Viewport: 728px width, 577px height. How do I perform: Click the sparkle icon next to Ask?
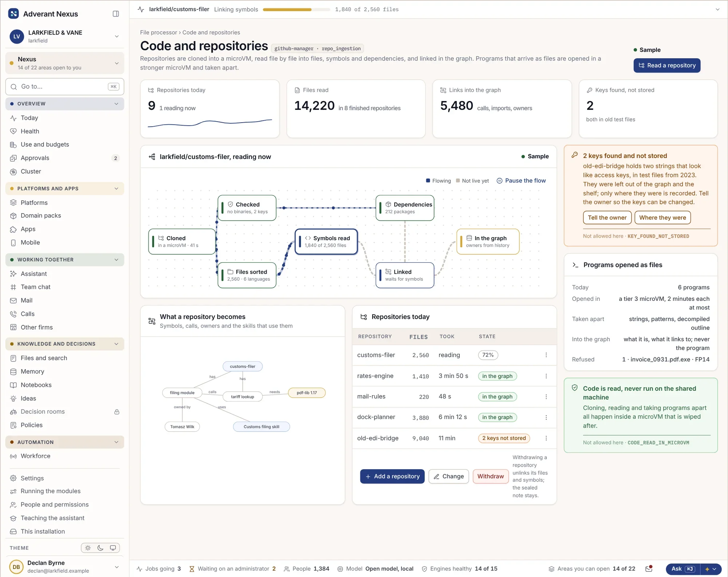point(707,569)
